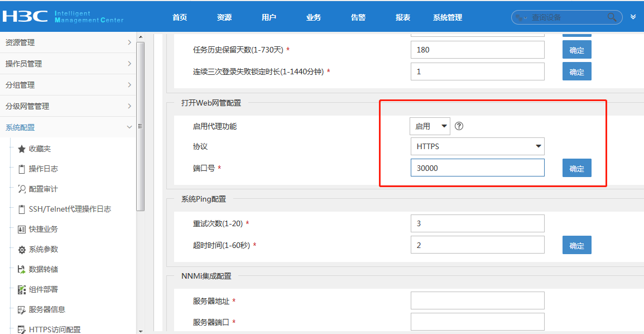This screenshot has height=334, width=644.
Task: Click 确定 next to 连续三次登录失败锁定时长
Action: click(576, 71)
